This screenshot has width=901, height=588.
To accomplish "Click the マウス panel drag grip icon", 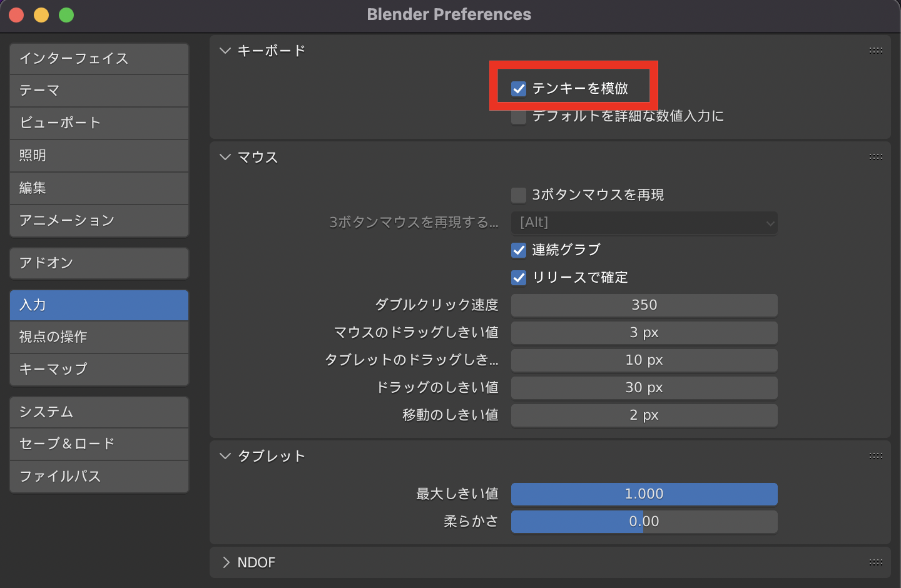I will 876,157.
